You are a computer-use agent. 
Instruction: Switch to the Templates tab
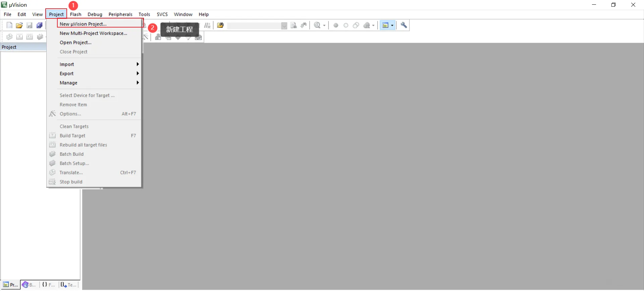69,285
